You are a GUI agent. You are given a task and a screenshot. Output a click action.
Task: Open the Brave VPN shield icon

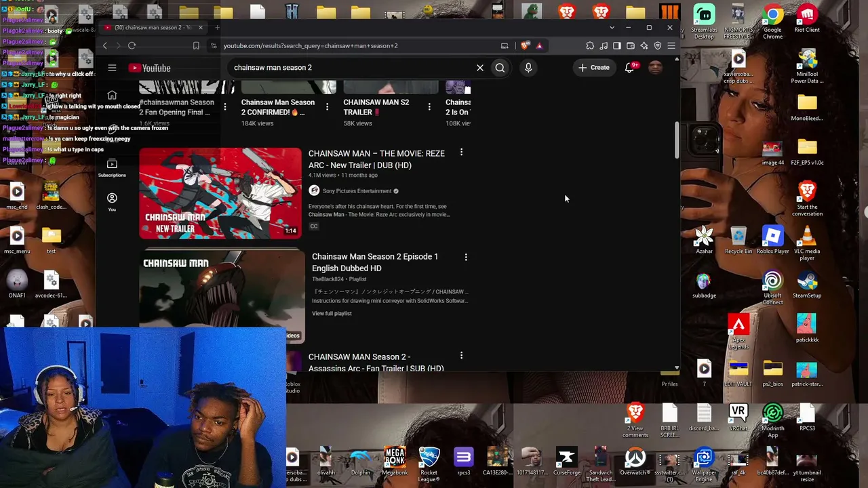[x=658, y=46]
